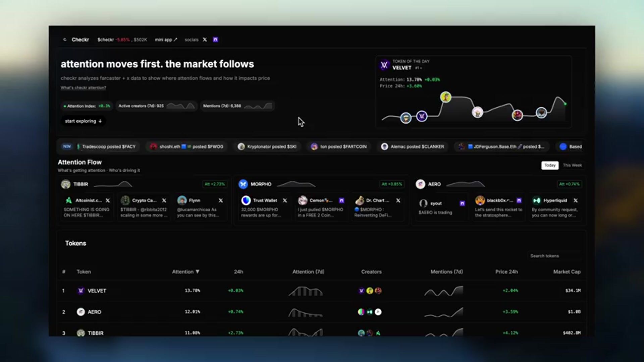Click Farcaster icon on syout's AERO post
The image size is (644, 362).
tap(462, 203)
